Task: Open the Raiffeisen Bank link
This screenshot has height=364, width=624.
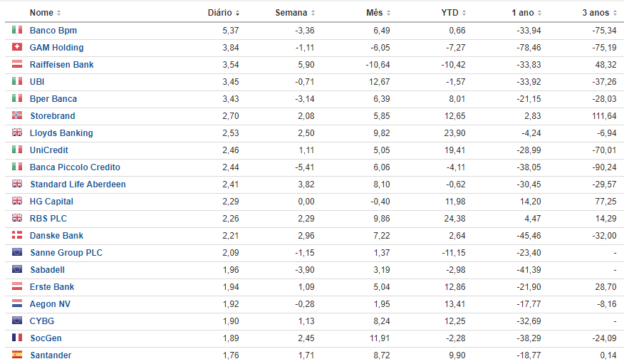Action: 62,64
